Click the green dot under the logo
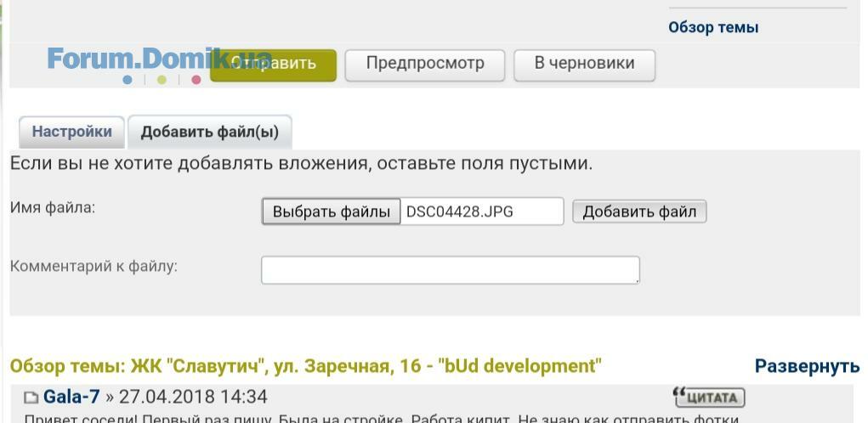The image size is (868, 423). (162, 80)
